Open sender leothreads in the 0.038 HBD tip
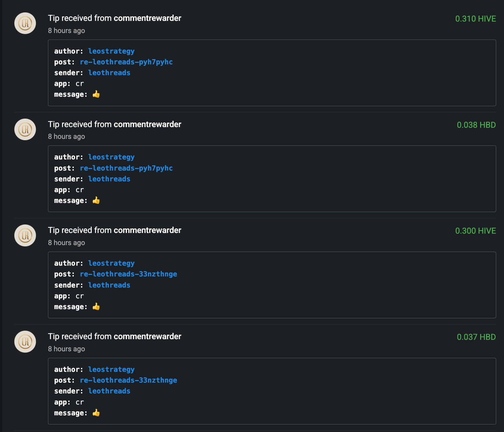Screen dimensions: 504x432 109,179
